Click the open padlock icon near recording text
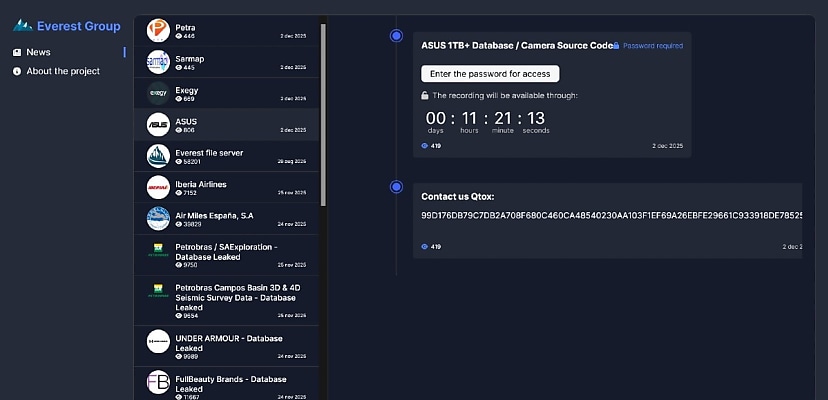The width and height of the screenshot is (828, 400). click(x=425, y=96)
